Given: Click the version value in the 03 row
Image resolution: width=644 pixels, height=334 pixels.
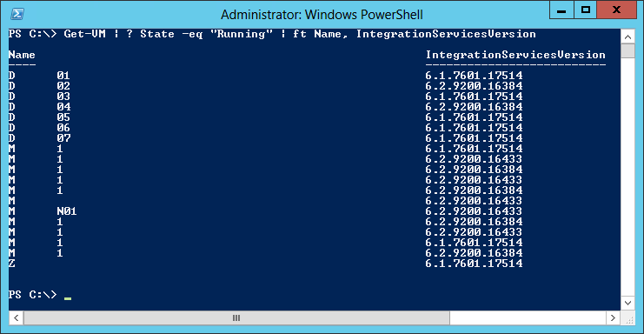Looking at the screenshot, I should 474,97.
